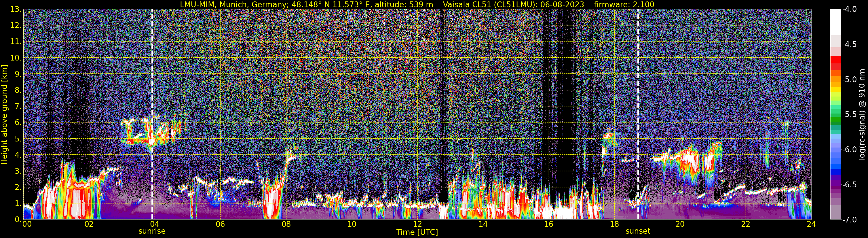This screenshot has width=868, height=238.
Task: Click the white dashed sunset marker line
Action: pyautogui.click(x=638, y=114)
